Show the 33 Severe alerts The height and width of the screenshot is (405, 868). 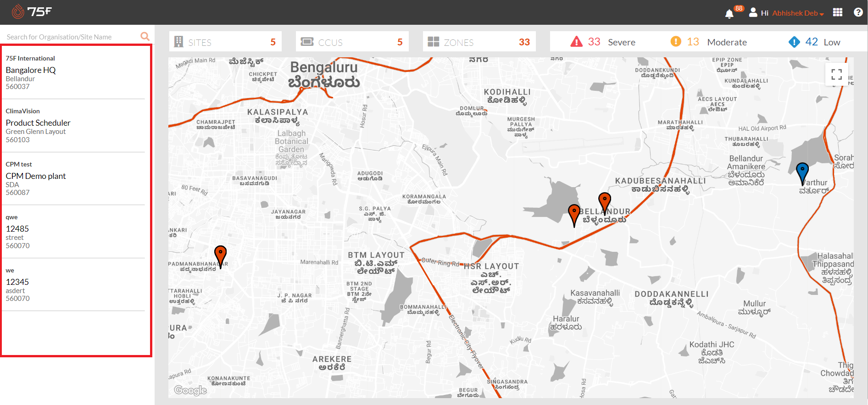coord(603,42)
